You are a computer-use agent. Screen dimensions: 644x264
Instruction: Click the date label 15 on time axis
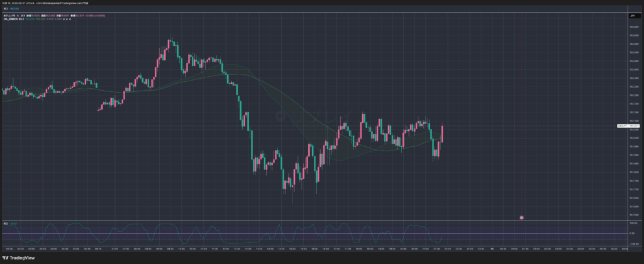[x=492, y=249]
